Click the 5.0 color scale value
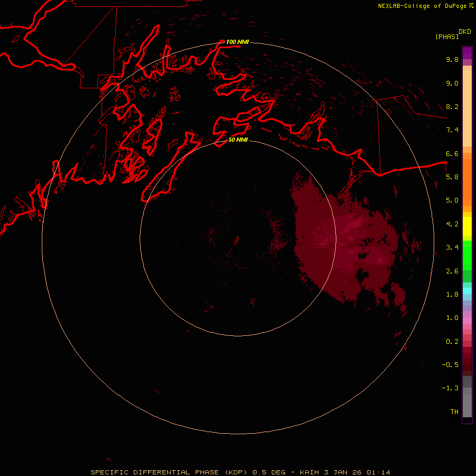 452,200
